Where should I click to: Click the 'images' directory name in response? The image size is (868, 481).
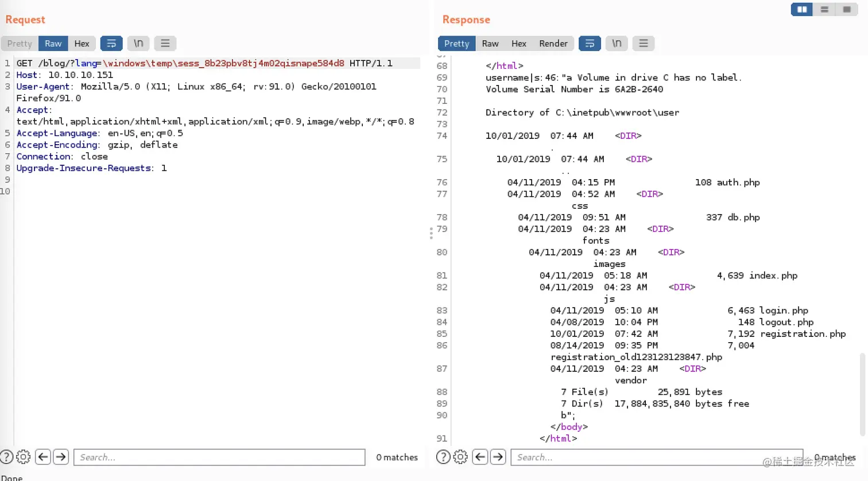(610, 264)
